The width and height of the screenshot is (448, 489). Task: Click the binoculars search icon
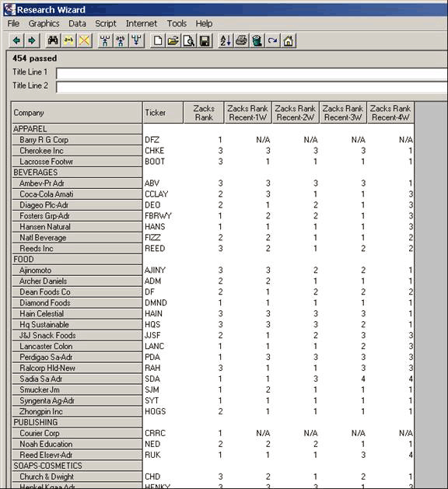coord(53,40)
